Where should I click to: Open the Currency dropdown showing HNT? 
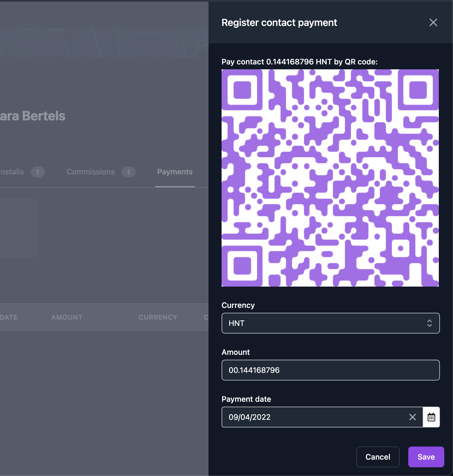coord(330,323)
